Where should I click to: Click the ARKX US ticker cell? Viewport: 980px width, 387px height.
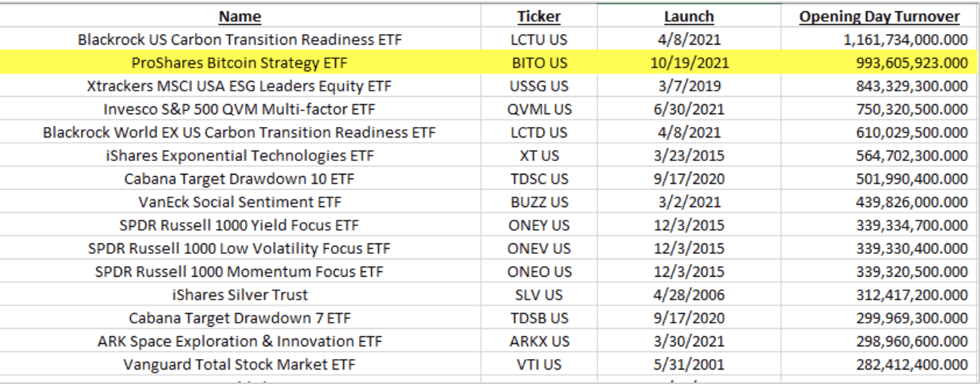click(x=538, y=341)
